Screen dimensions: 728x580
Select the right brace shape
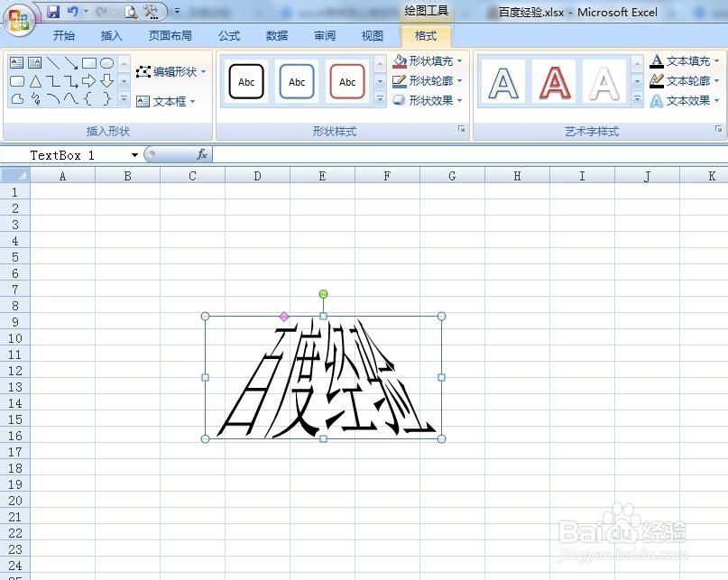[106, 98]
